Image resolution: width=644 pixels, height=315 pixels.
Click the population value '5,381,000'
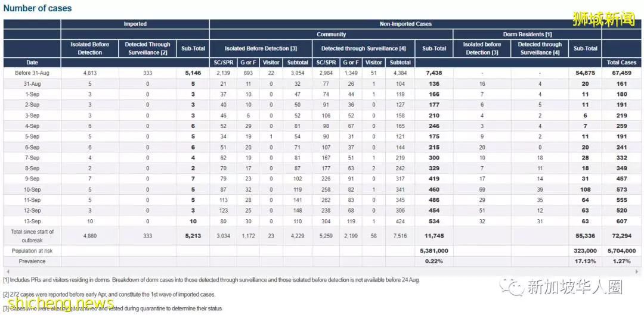(434, 251)
